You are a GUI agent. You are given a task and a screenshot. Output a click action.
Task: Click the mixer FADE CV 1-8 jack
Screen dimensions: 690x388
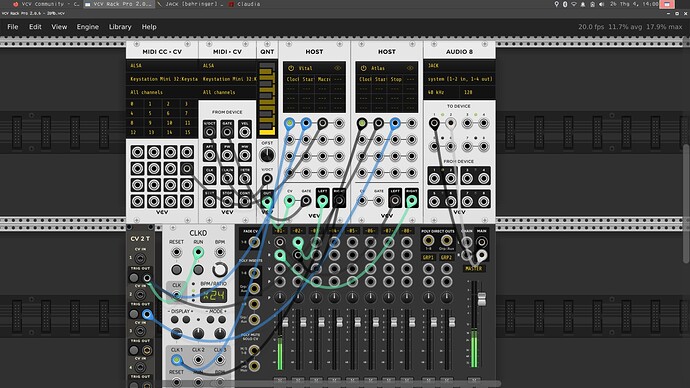[254, 242]
